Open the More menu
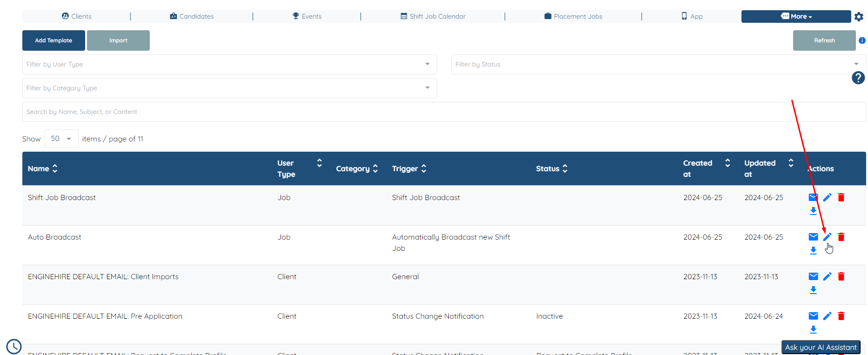This screenshot has height=355, width=868. [796, 16]
